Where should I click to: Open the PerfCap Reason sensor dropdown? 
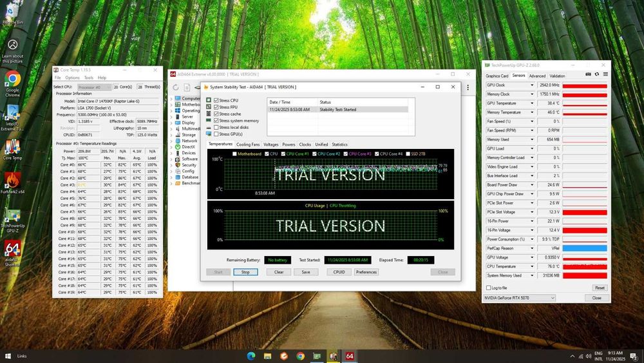[532, 248]
